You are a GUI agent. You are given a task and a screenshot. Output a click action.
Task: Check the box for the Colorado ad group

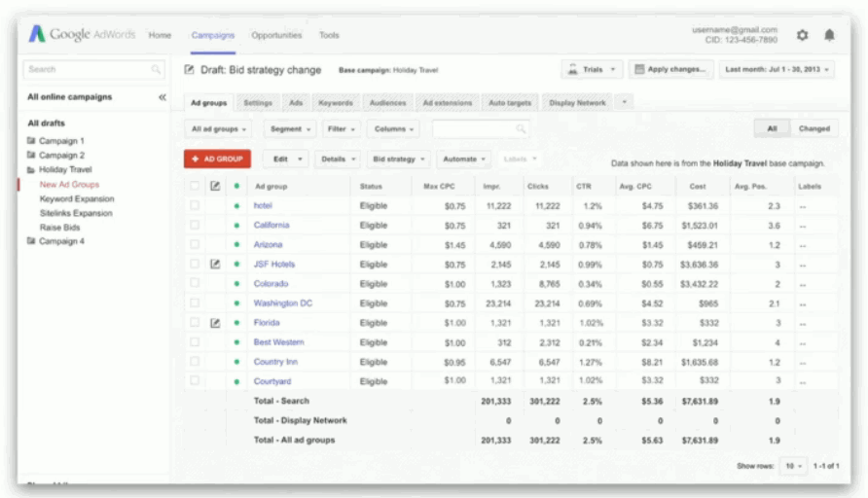coord(195,283)
